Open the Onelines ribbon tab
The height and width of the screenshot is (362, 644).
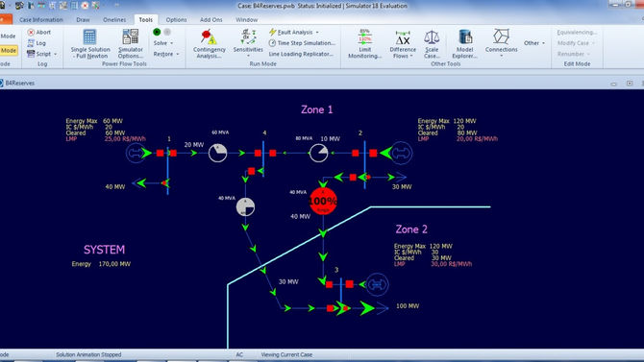tap(114, 20)
